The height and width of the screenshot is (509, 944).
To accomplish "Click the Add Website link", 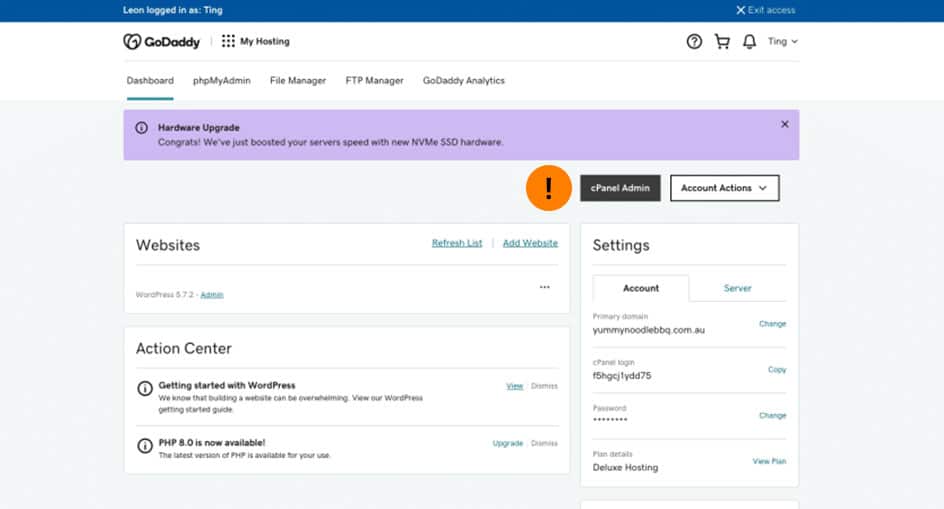I will [x=530, y=243].
